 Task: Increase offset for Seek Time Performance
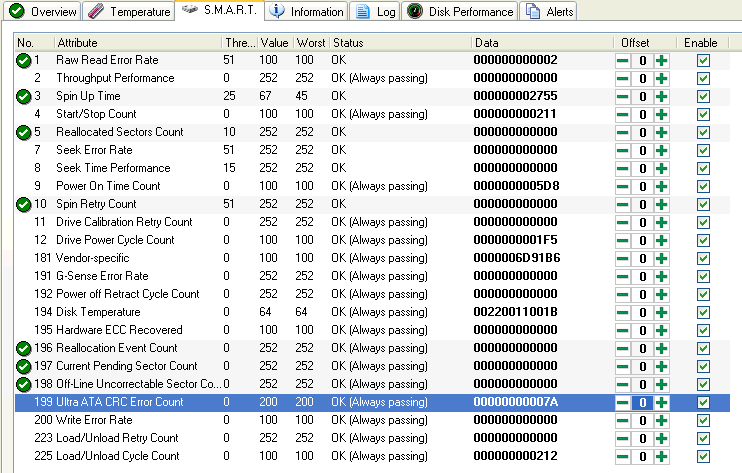[662, 168]
